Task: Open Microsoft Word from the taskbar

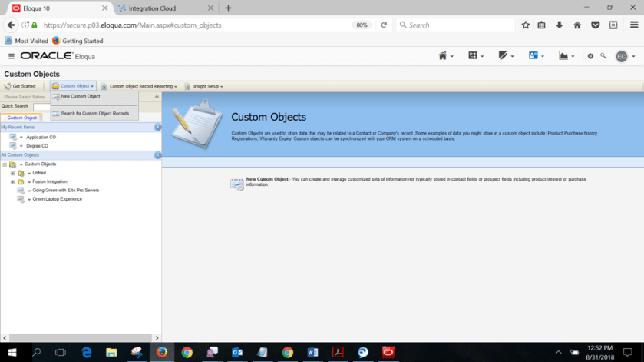Action: pyautogui.click(x=312, y=352)
